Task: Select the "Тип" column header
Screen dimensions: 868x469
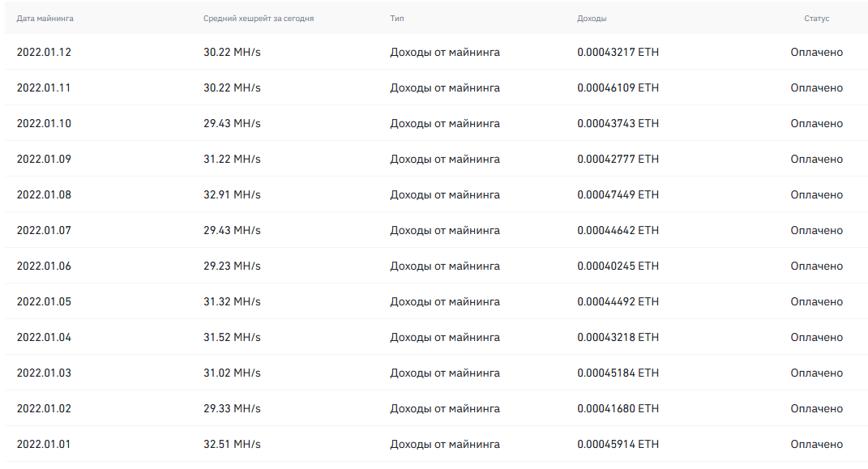Action: point(396,19)
